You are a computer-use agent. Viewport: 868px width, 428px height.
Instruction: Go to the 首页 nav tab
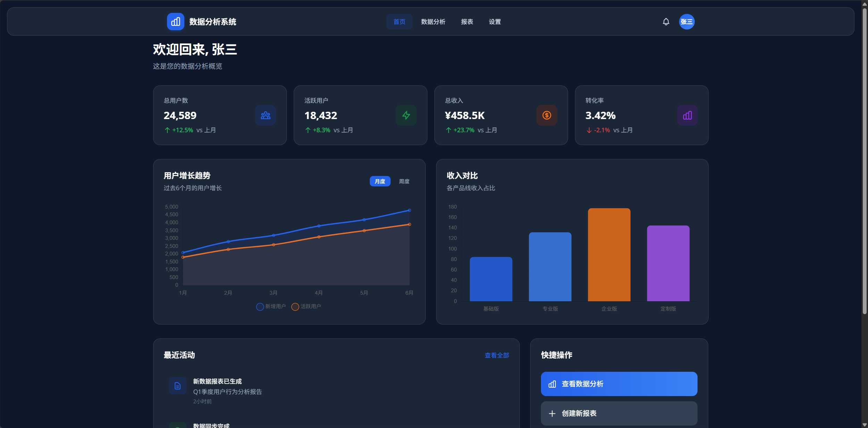(399, 22)
